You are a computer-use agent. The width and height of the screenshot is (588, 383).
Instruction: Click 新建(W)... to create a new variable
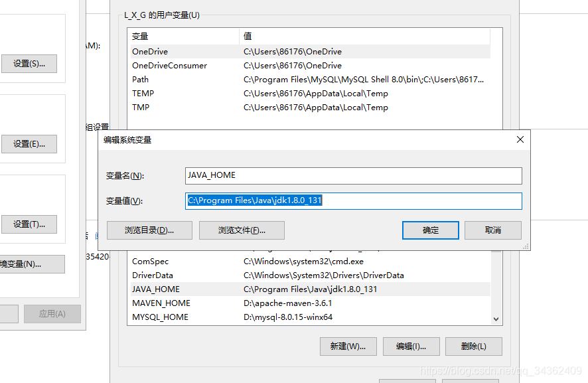348,346
